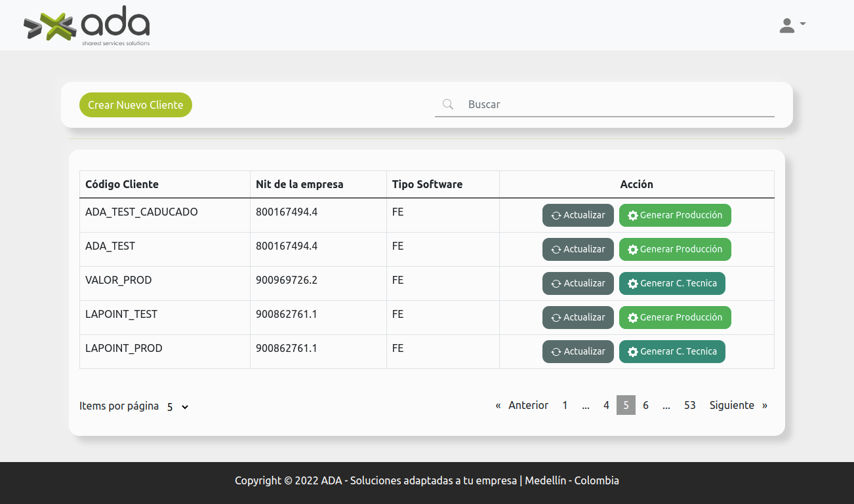Click refresh icon on ADA_TEST_CADUCADO row
Screen dimensions: 854x504
tap(556, 216)
